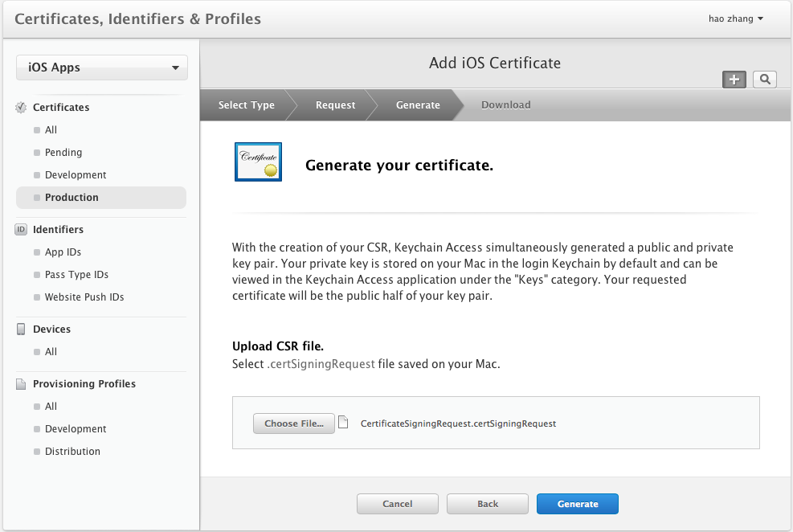The width and height of the screenshot is (793, 532).
Task: Click the Provisioning Profiles document icon
Action: pyautogui.click(x=22, y=384)
